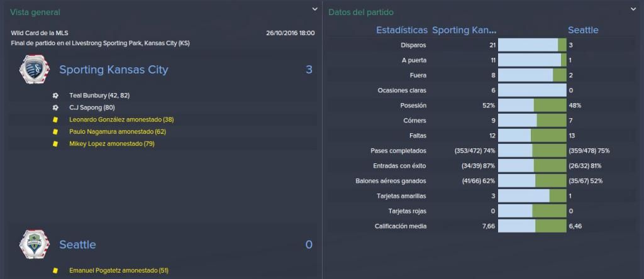Viewport: 644px width, 279px height.
Task: Click yellow card icon next to Emanuel Pogatetz
Action: (55, 271)
